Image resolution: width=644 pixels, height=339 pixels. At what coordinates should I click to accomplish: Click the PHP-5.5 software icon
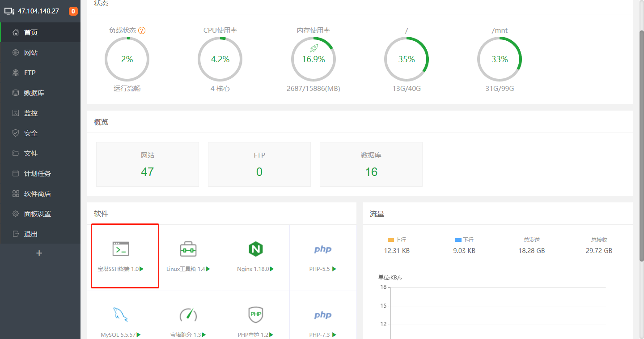pos(322,249)
